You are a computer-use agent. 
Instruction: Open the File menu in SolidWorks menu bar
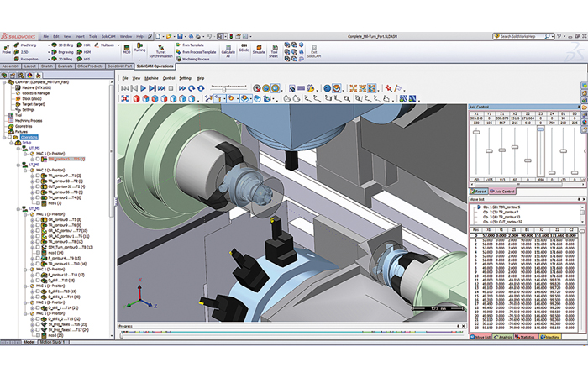[45, 36]
